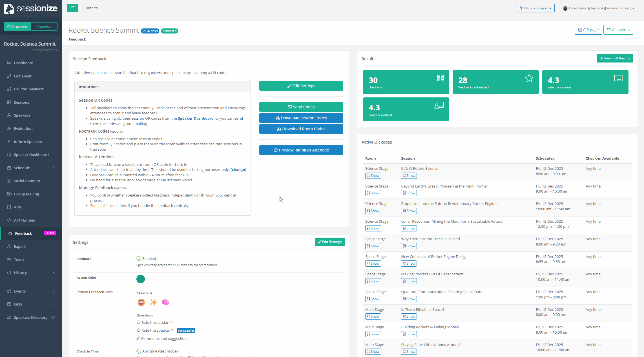Open the feedbacks submitted star tile
The image size is (644, 357).
(x=495, y=82)
